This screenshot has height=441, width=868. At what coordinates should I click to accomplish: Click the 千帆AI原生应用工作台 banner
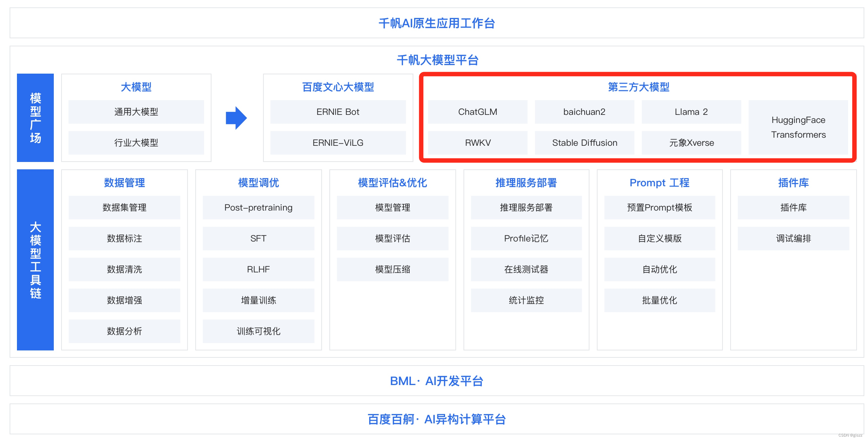click(437, 23)
